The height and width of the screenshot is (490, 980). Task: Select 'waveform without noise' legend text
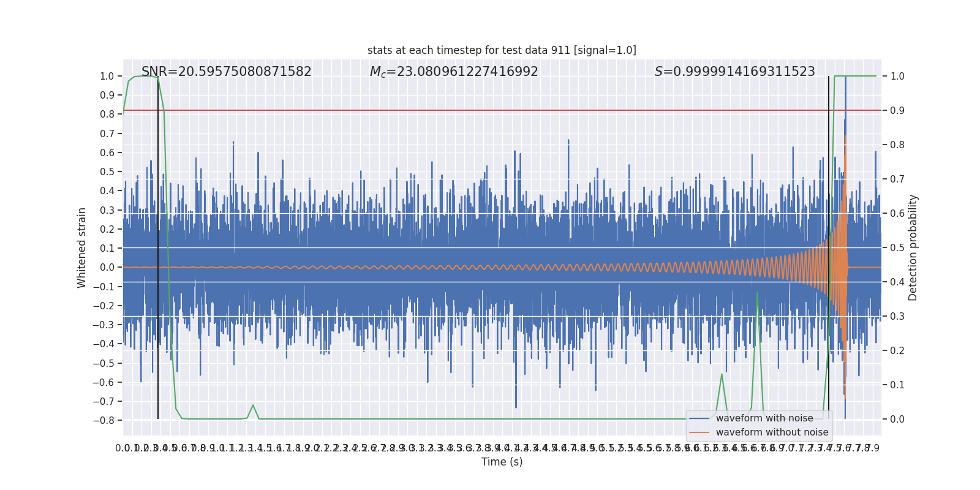[772, 432]
